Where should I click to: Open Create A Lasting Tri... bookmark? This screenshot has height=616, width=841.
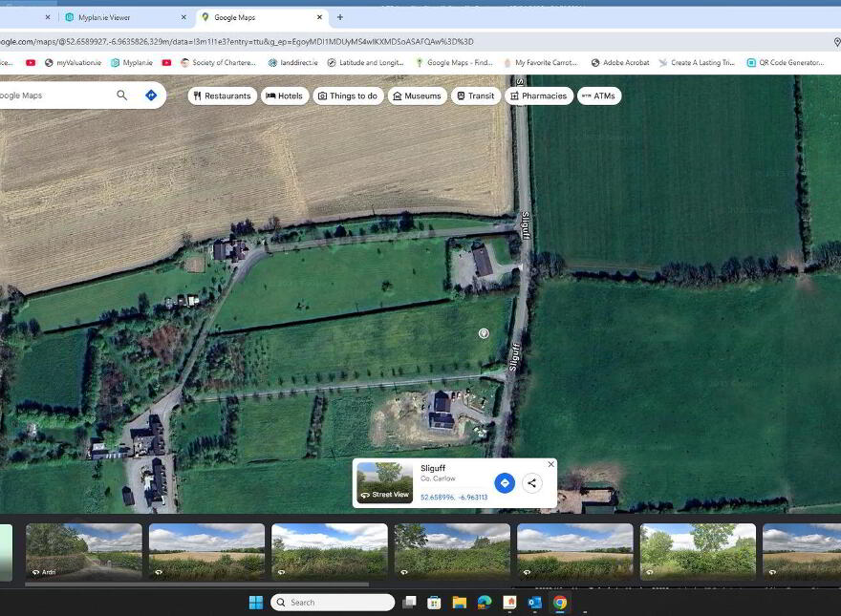(x=697, y=63)
